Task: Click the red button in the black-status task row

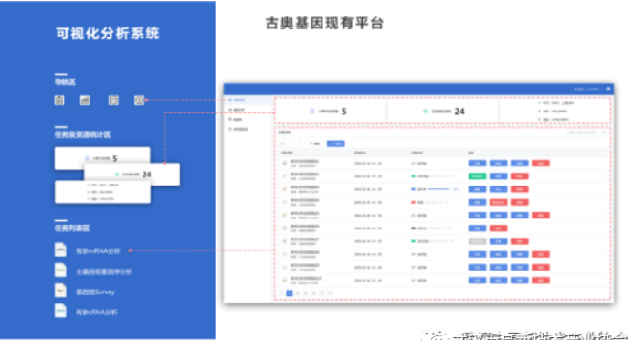Action: 498,228
